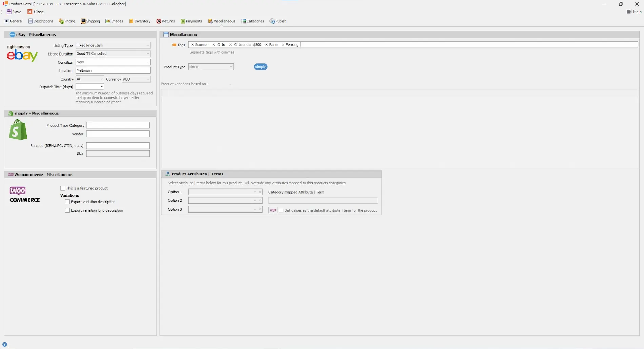Image resolution: width=644 pixels, height=349 pixels.
Task: Click the Location text field
Action: pos(113,70)
